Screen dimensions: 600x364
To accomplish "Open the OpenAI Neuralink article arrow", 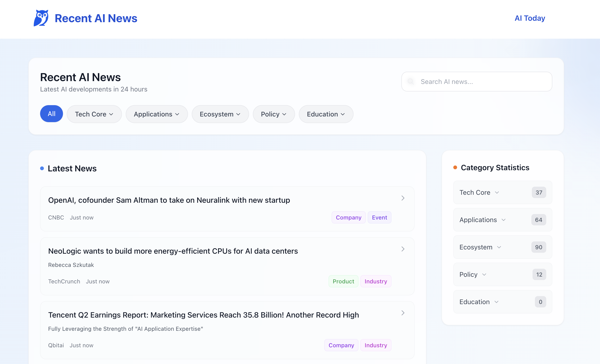I will (x=403, y=198).
